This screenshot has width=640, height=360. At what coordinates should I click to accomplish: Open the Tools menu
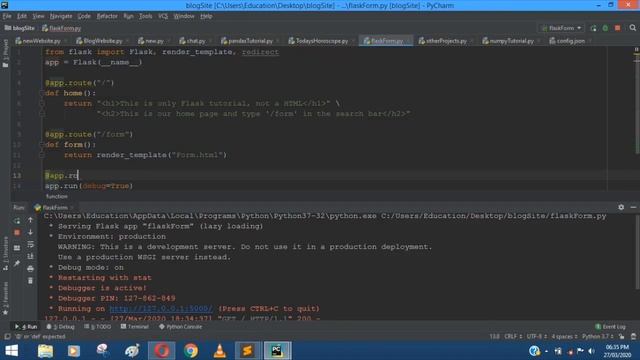[145, 16]
